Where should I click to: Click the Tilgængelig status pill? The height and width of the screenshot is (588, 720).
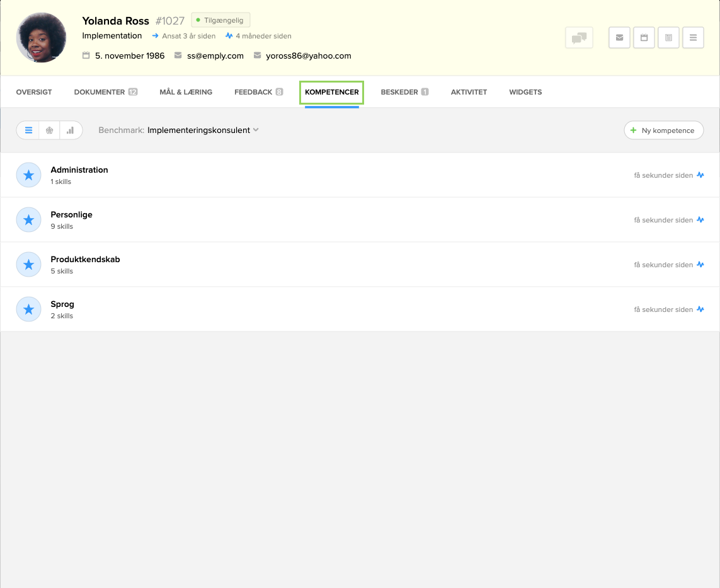[220, 20]
